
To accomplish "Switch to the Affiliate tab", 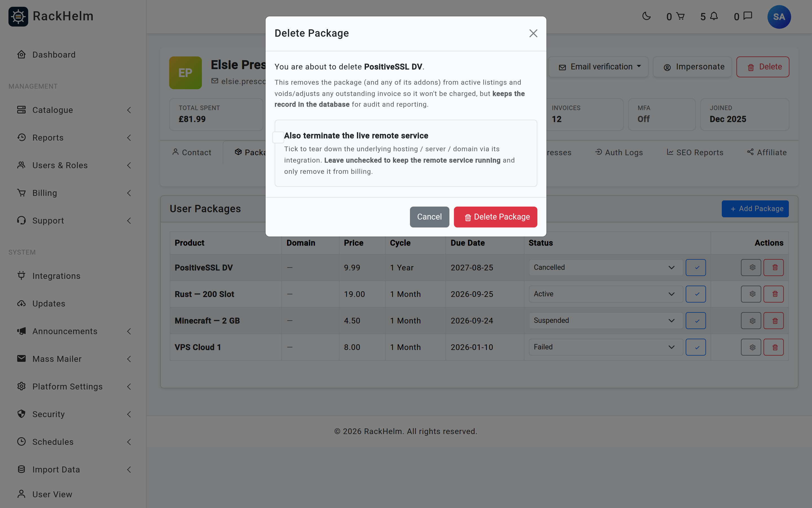I will pos(767,152).
